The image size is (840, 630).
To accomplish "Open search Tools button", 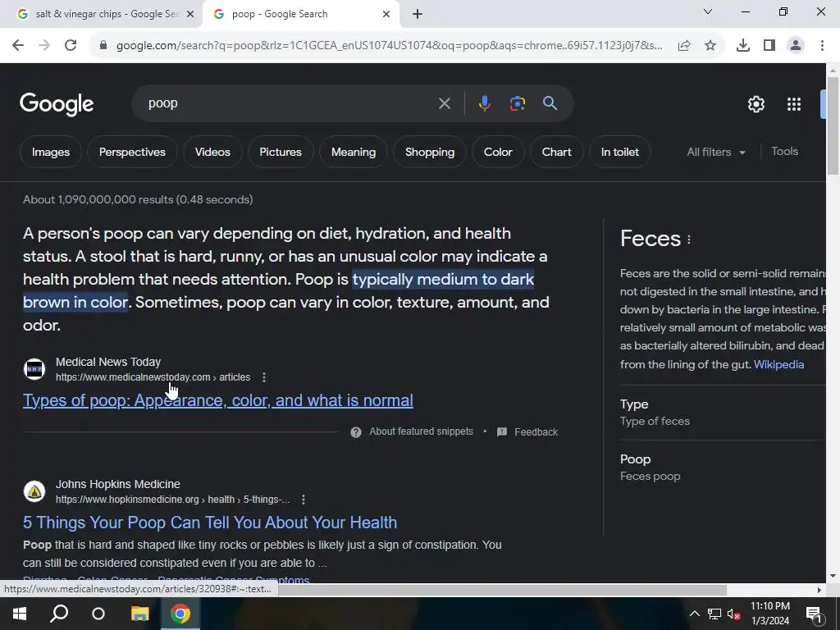I will (784, 152).
